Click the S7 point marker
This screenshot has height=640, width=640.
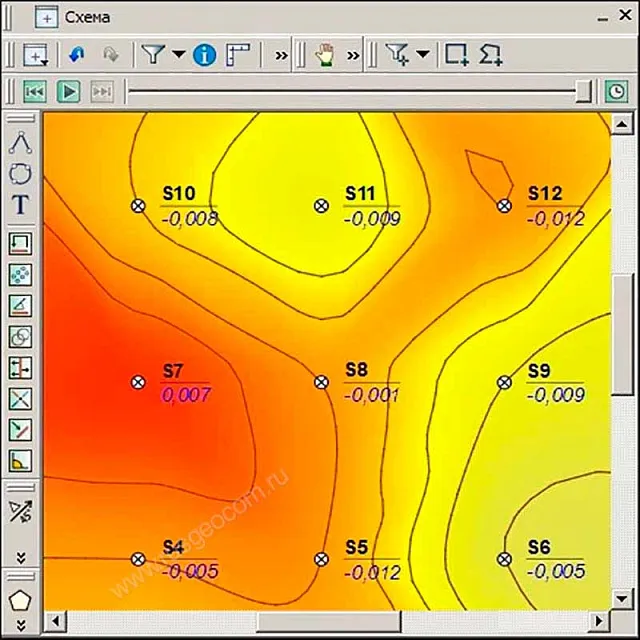pos(138,382)
